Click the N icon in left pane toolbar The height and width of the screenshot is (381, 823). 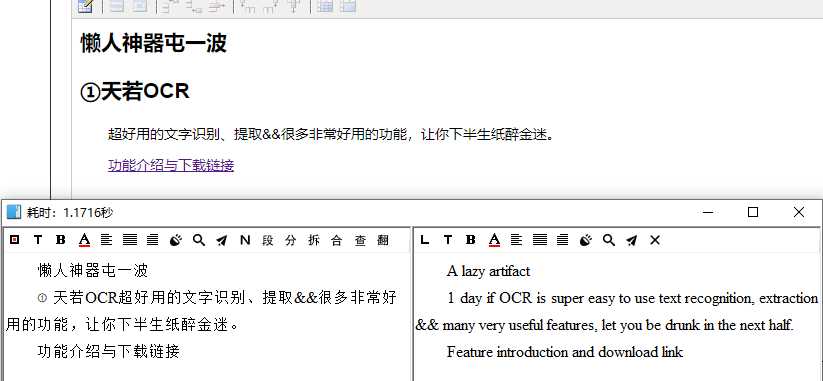245,240
